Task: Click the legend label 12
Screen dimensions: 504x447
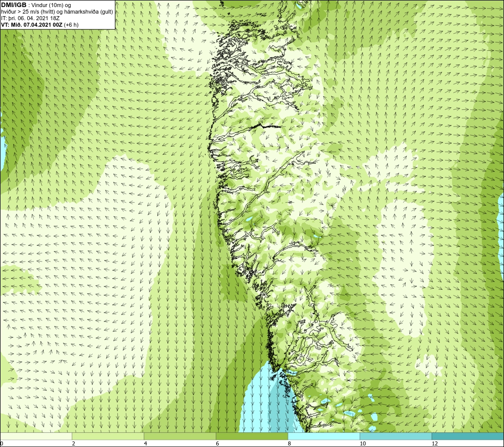Action: click(x=434, y=443)
